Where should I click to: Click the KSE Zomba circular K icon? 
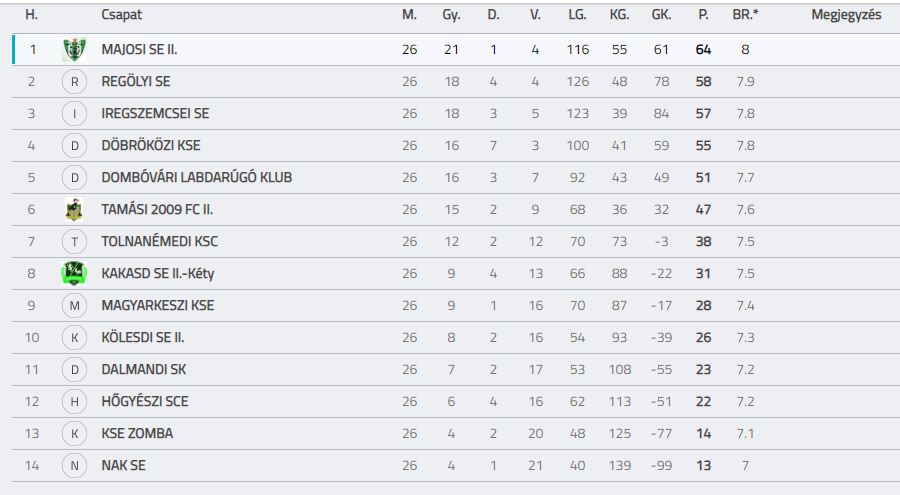click(75, 434)
